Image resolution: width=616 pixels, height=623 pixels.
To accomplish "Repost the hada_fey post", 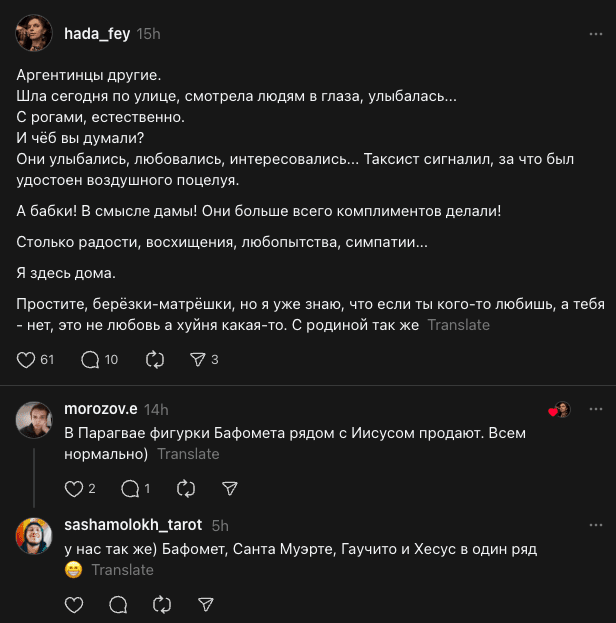I will click(154, 360).
